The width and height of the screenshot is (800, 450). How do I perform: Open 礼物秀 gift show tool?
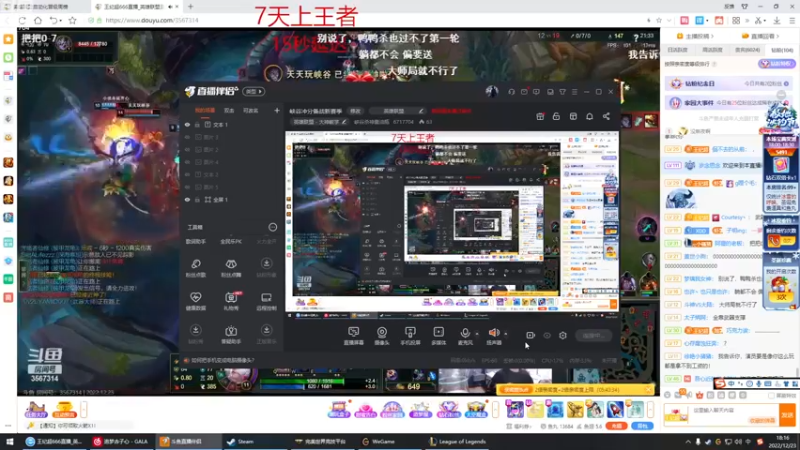click(x=231, y=301)
